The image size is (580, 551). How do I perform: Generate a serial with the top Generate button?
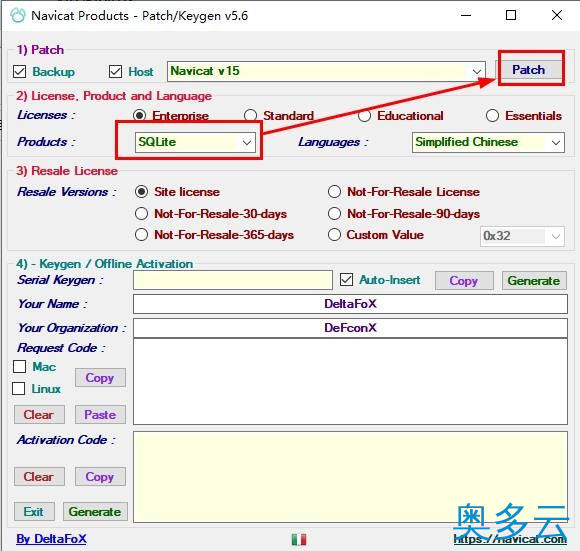click(x=534, y=281)
